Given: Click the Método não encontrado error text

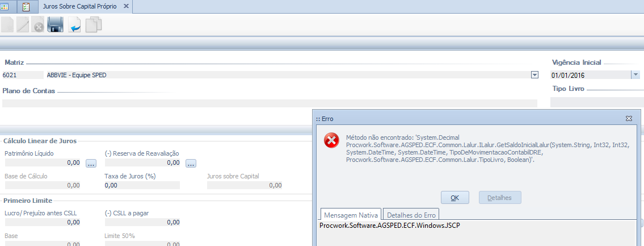Looking at the screenshot, I should coord(488,149).
